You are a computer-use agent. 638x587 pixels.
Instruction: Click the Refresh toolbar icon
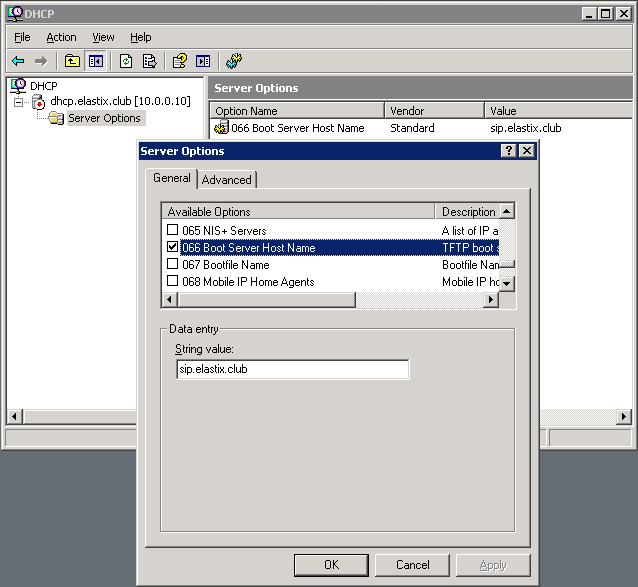[x=127, y=61]
